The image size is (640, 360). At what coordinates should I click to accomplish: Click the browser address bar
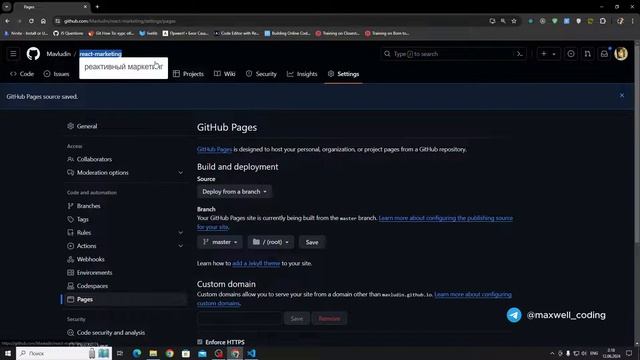[x=269, y=21]
